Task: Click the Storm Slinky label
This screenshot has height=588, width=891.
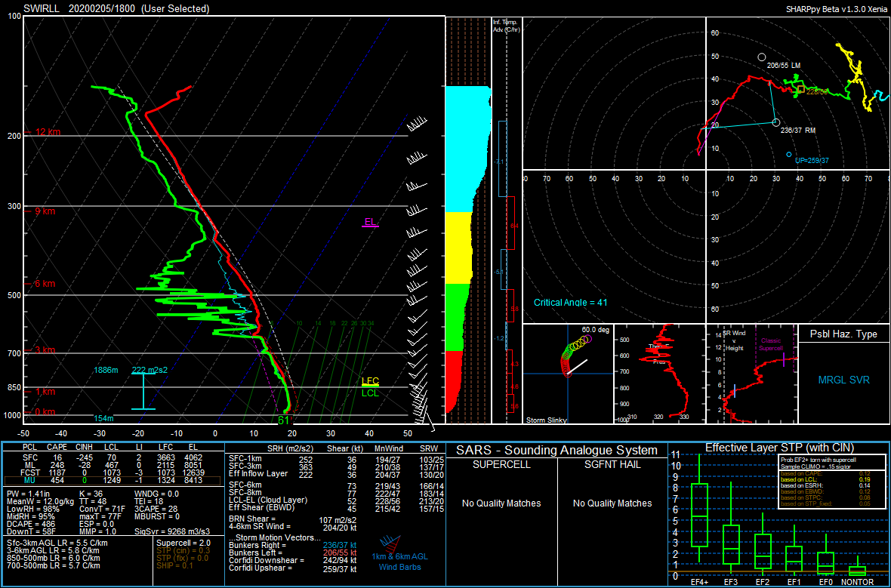Action: pos(547,420)
